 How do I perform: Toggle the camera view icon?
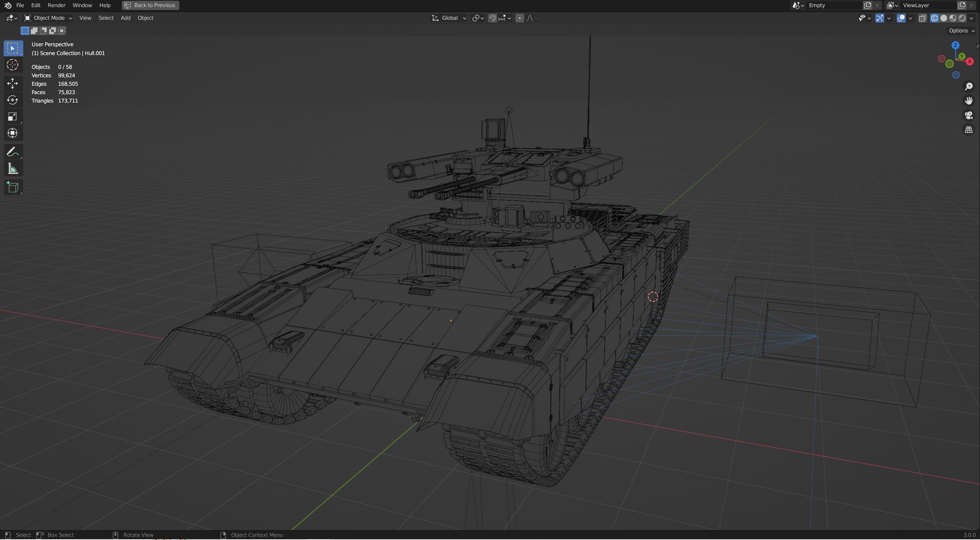click(968, 115)
